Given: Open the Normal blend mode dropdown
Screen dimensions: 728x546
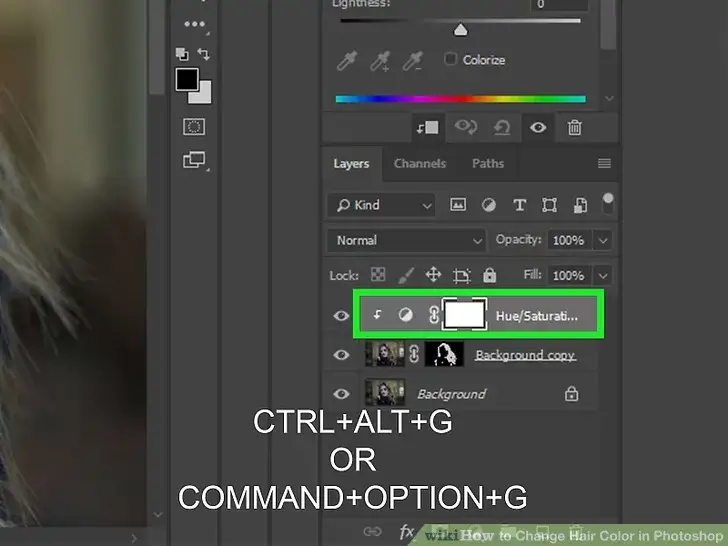Looking at the screenshot, I should pyautogui.click(x=406, y=240).
